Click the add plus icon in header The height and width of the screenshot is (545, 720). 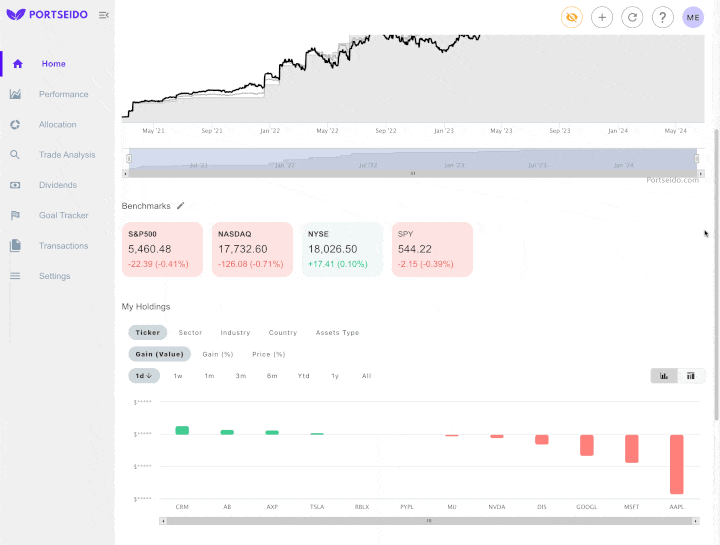pos(602,17)
